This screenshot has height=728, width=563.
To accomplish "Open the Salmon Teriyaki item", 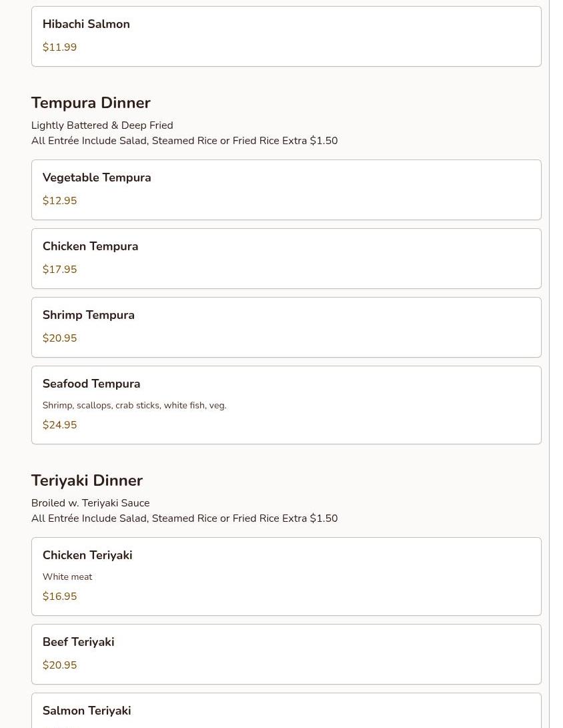I will pos(87,711).
